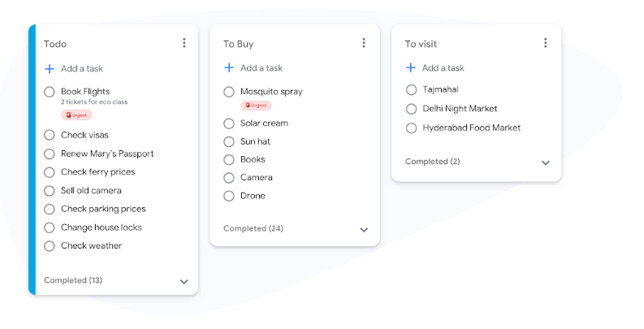Expand Completed (2) in To visit list

[546, 162]
